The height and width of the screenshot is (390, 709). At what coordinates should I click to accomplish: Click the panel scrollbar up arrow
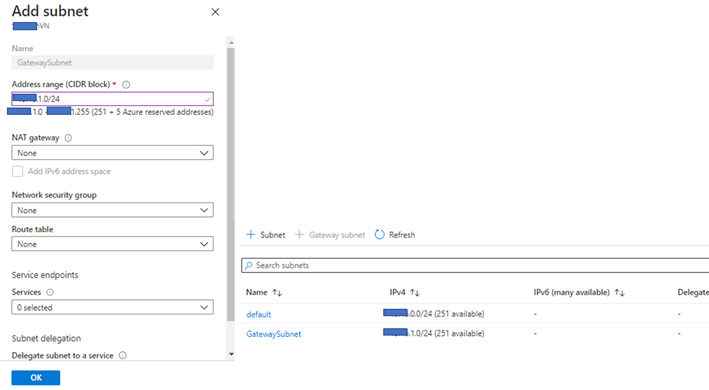point(231,42)
